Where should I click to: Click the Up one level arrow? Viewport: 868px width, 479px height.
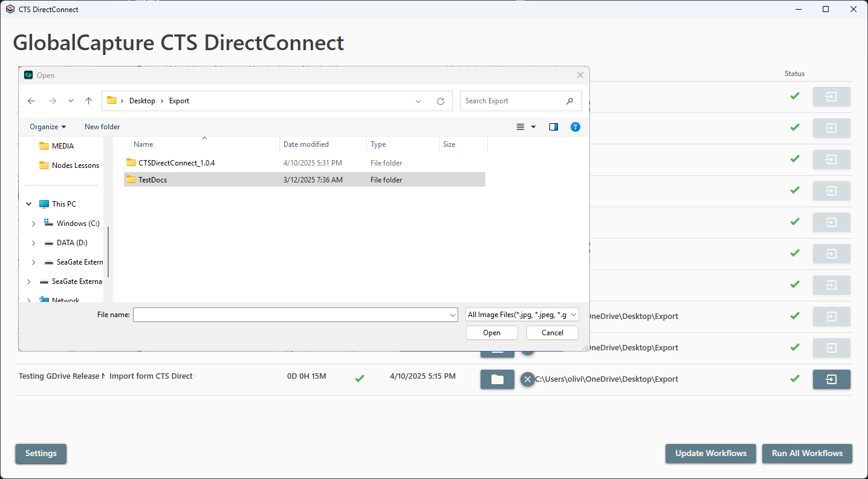coord(88,101)
